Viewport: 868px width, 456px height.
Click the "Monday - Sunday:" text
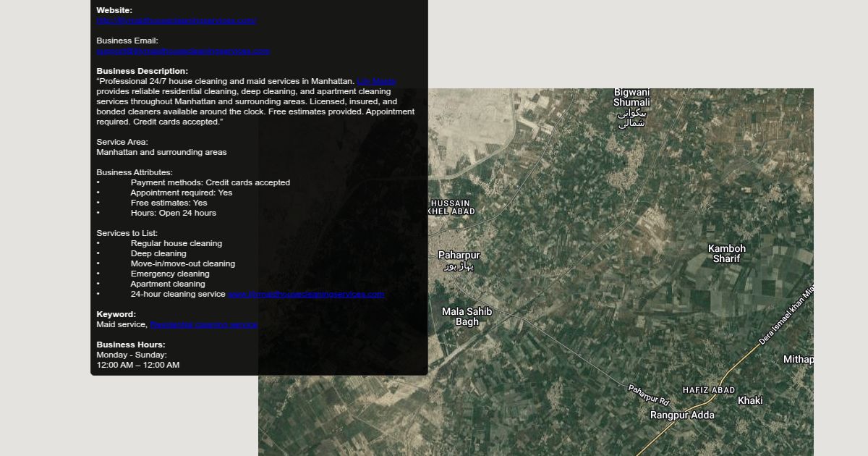pyautogui.click(x=132, y=355)
